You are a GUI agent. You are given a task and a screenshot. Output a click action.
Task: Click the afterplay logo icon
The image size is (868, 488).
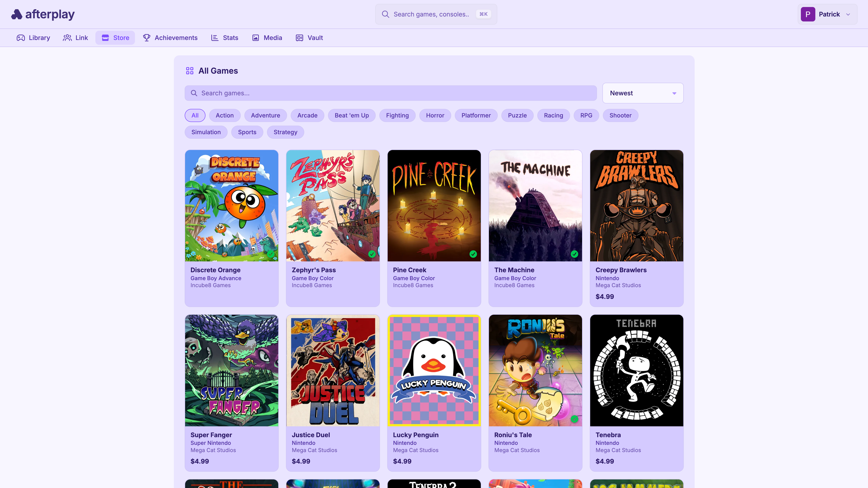[17, 14]
